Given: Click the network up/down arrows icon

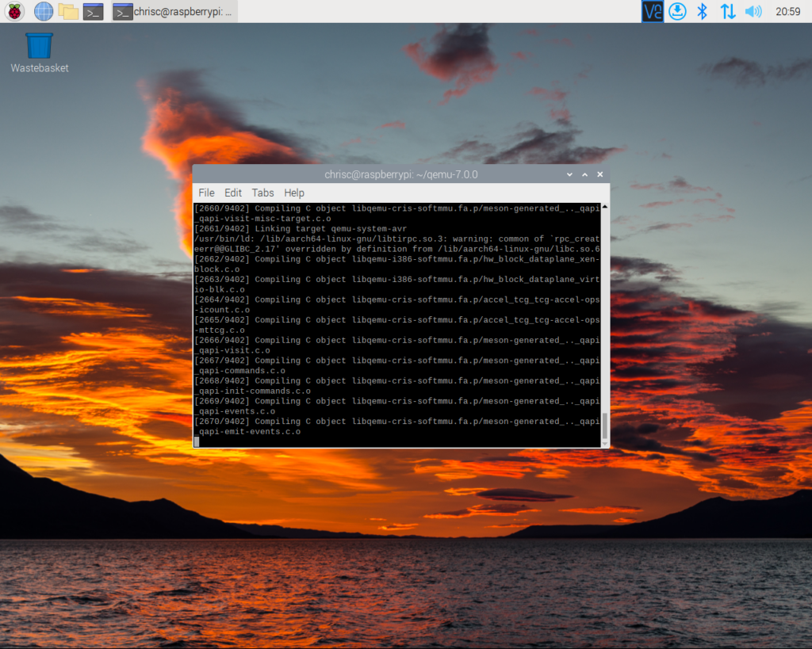Looking at the screenshot, I should pos(727,11).
